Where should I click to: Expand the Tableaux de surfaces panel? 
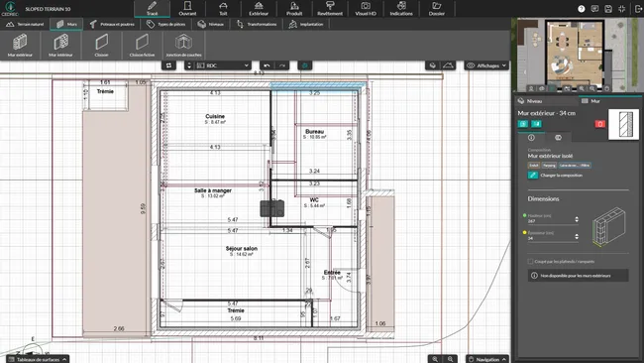pyautogui.click(x=38, y=359)
